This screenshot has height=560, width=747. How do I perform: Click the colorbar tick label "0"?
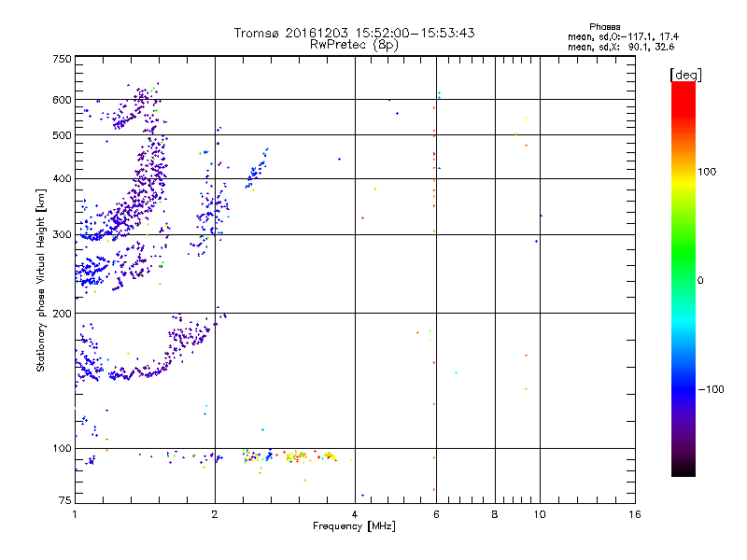click(700, 281)
